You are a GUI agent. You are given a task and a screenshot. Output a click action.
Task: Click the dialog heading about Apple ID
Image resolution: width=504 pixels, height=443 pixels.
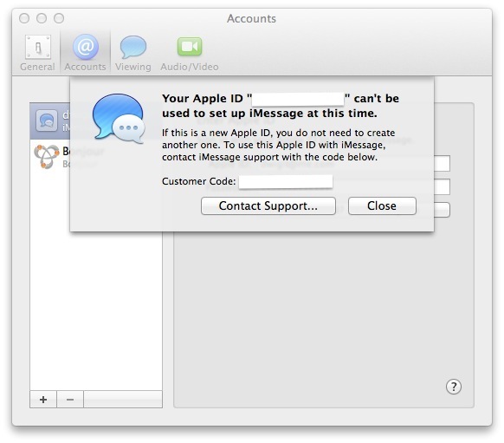(x=281, y=106)
